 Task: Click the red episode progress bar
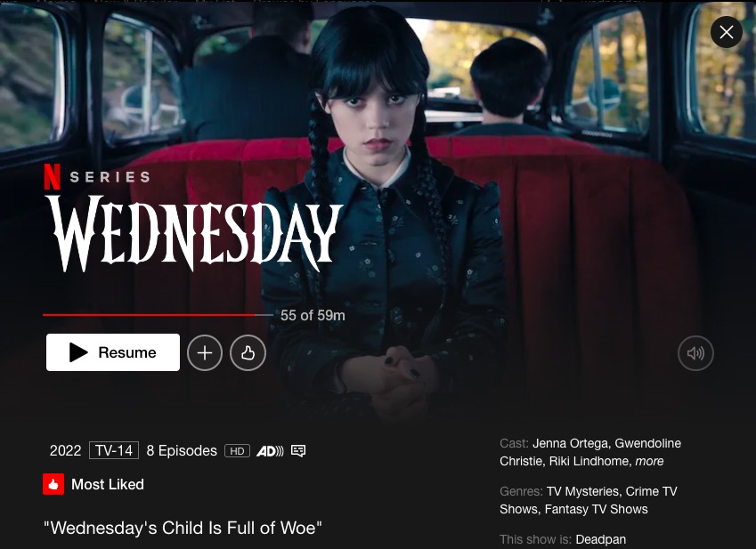[158, 315]
